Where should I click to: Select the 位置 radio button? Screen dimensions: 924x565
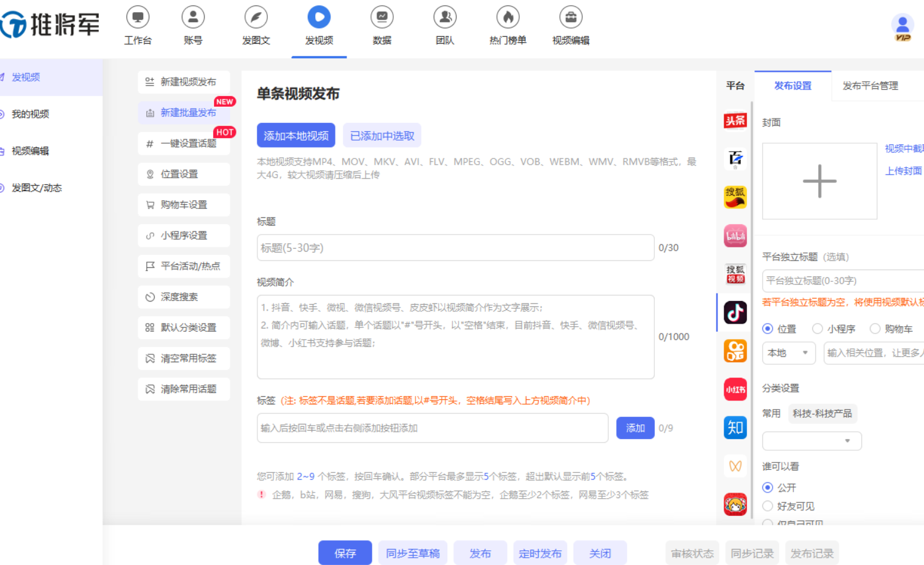point(767,329)
